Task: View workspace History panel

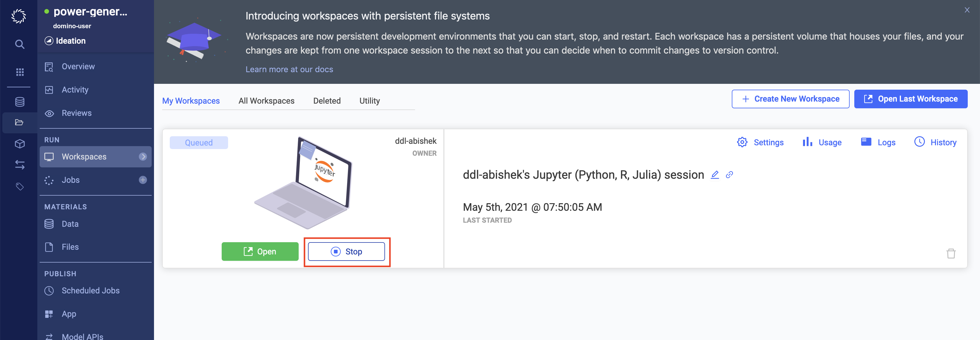Action: point(936,142)
